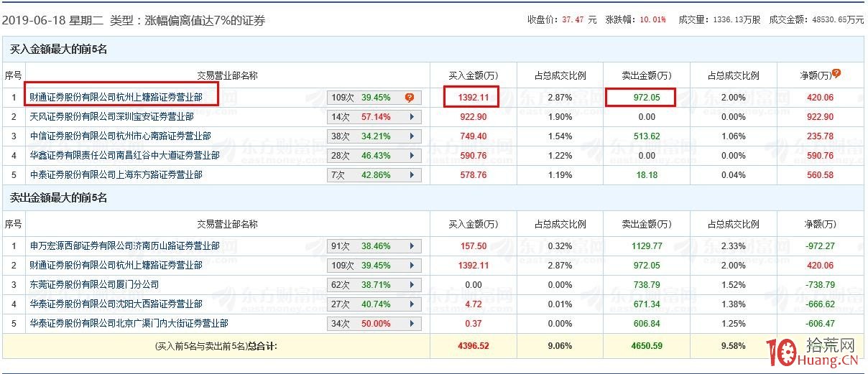Click the 成交量 value 1336.13万股
868x374 pixels.
coord(736,20)
